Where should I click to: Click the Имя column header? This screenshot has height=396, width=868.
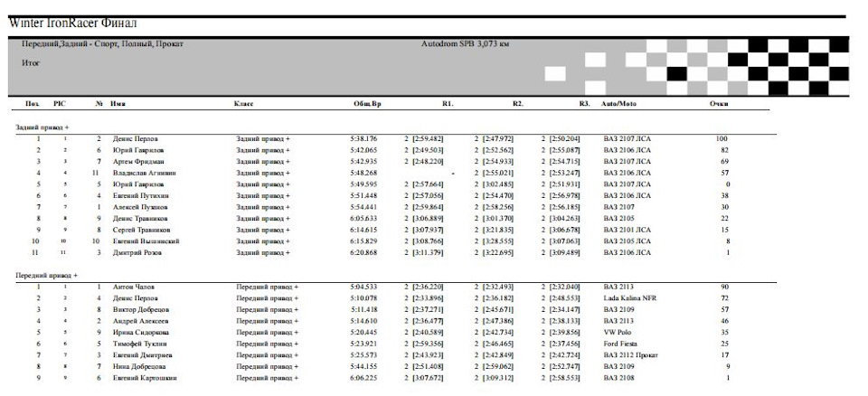pyautogui.click(x=118, y=104)
